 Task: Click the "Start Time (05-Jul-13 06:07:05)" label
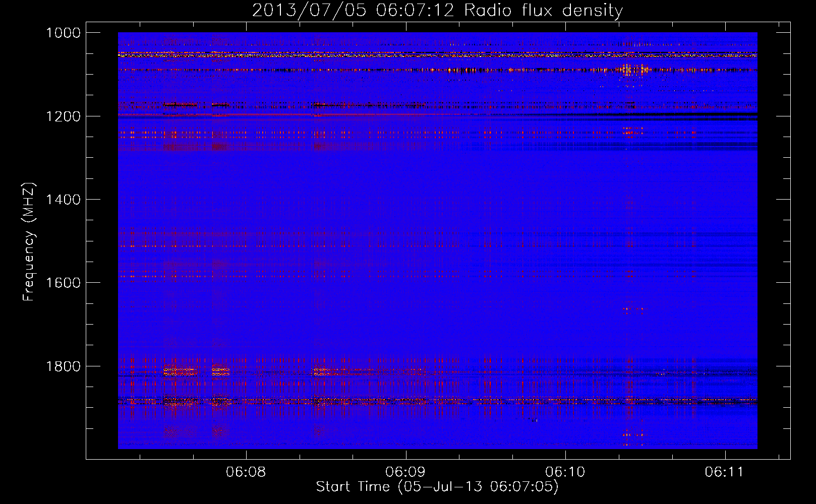pos(437,487)
